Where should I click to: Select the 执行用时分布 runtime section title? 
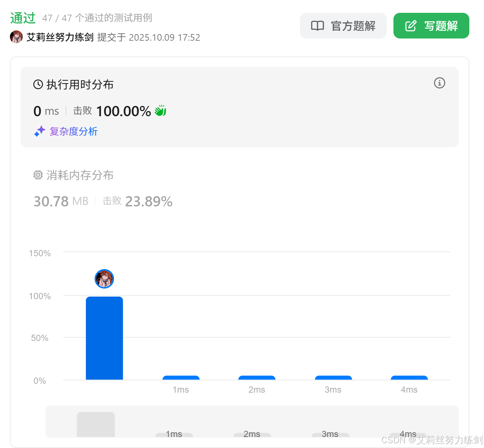[x=80, y=85]
